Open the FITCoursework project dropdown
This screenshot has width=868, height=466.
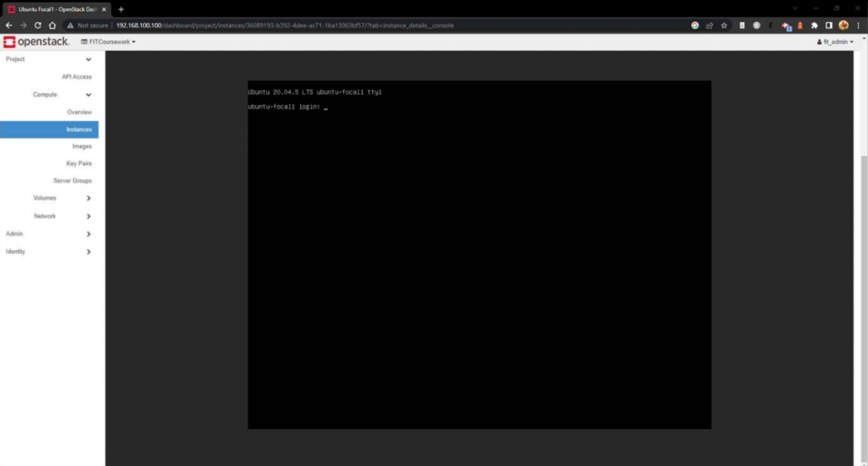[108, 42]
